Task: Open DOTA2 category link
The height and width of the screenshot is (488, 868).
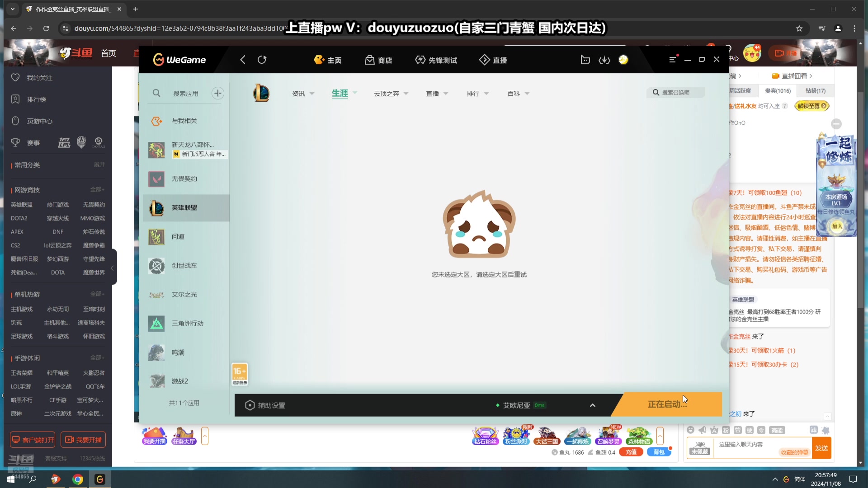Action: click(19, 218)
